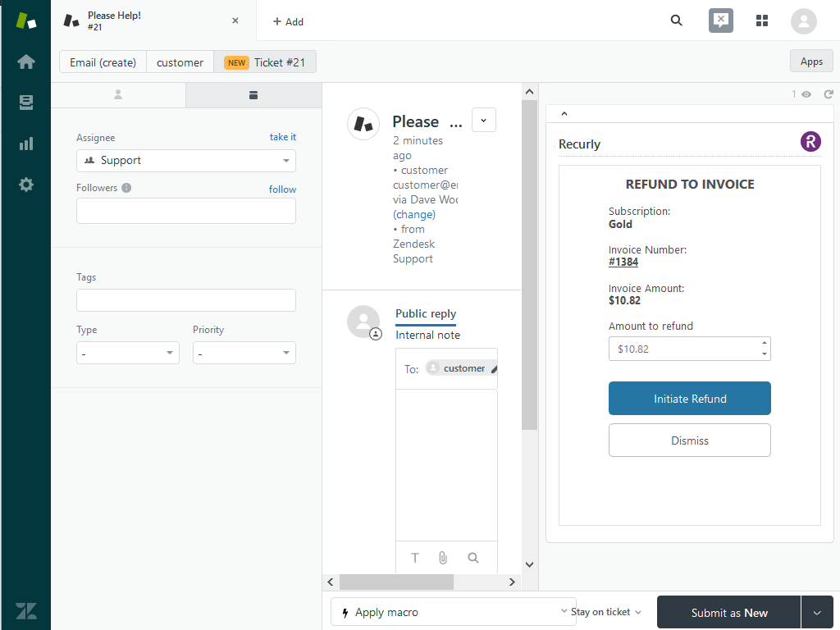840x630 pixels.
Task: Click the Initiate Refund button
Action: coord(689,399)
